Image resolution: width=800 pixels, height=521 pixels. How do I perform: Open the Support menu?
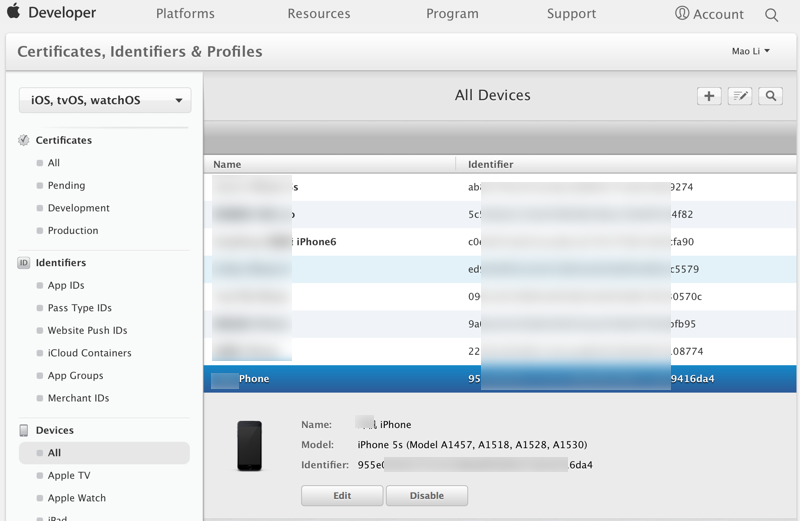pos(571,14)
